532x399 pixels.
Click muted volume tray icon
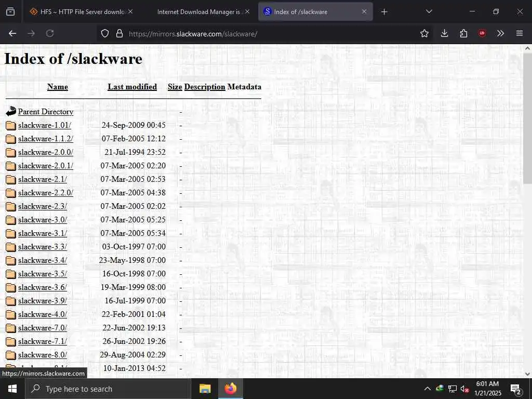pyautogui.click(x=464, y=389)
